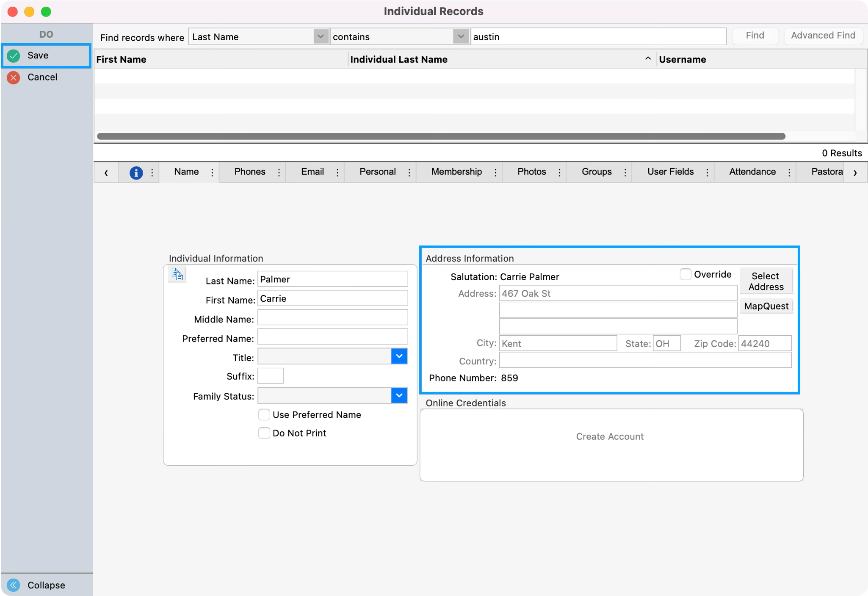Switch to the Groups tab
The height and width of the screenshot is (596, 868).
(x=597, y=172)
